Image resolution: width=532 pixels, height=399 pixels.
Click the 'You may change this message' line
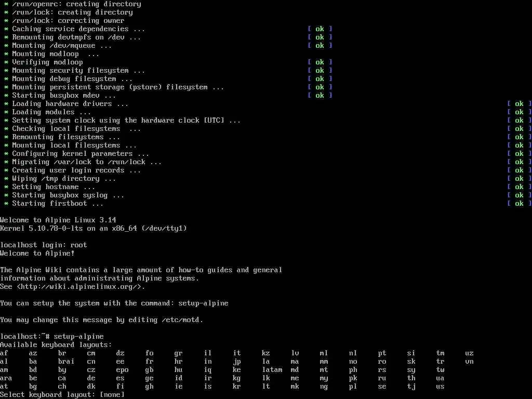click(101, 320)
